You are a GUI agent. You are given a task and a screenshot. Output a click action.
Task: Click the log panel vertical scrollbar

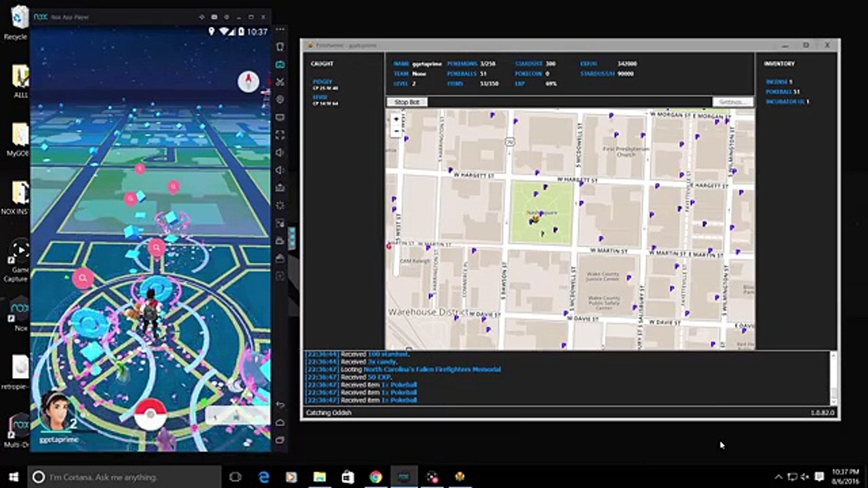tap(833, 379)
